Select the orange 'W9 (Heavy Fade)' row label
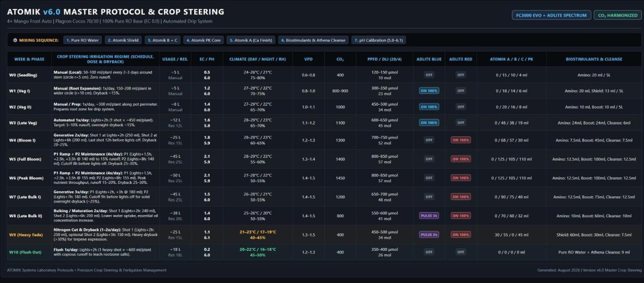Viewport: 644px width, 283px height. point(25,234)
